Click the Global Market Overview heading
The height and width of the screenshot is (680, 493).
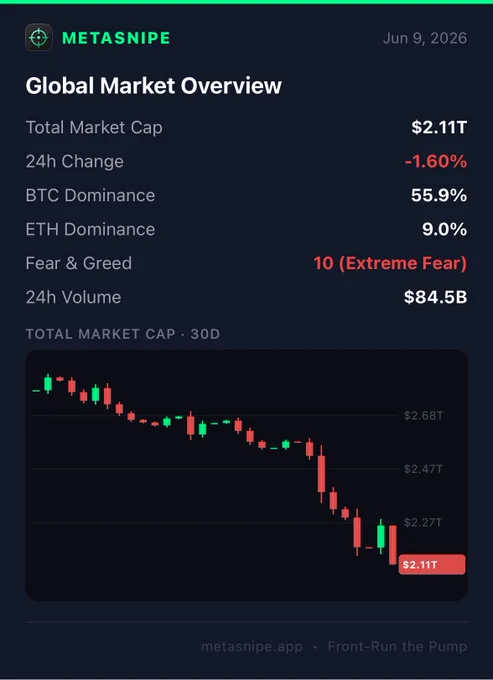tap(153, 85)
